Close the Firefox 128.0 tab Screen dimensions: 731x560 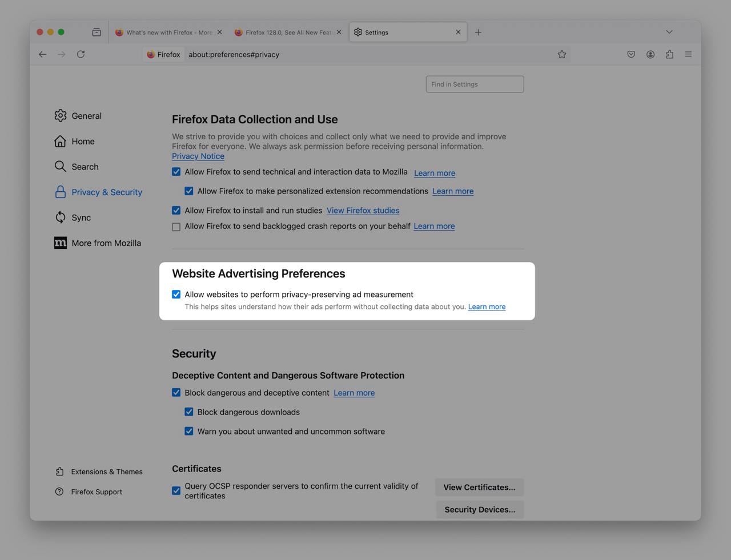339,32
